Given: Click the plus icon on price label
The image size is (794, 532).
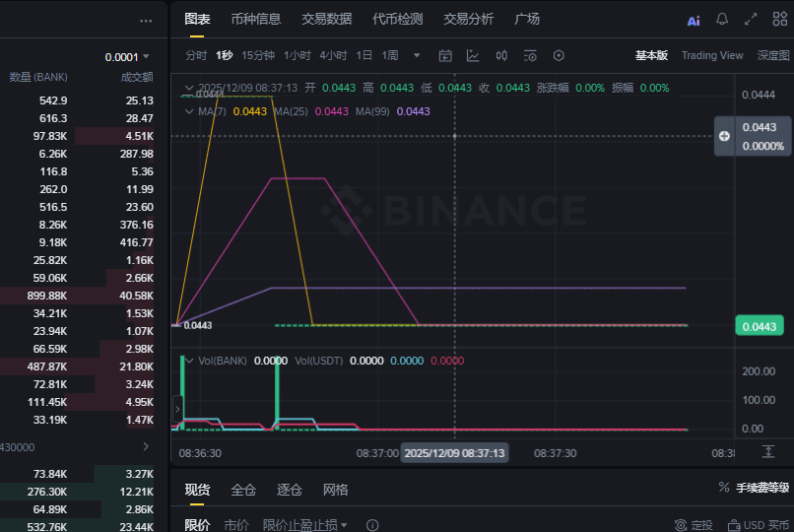Looking at the screenshot, I should pyautogui.click(x=724, y=136).
